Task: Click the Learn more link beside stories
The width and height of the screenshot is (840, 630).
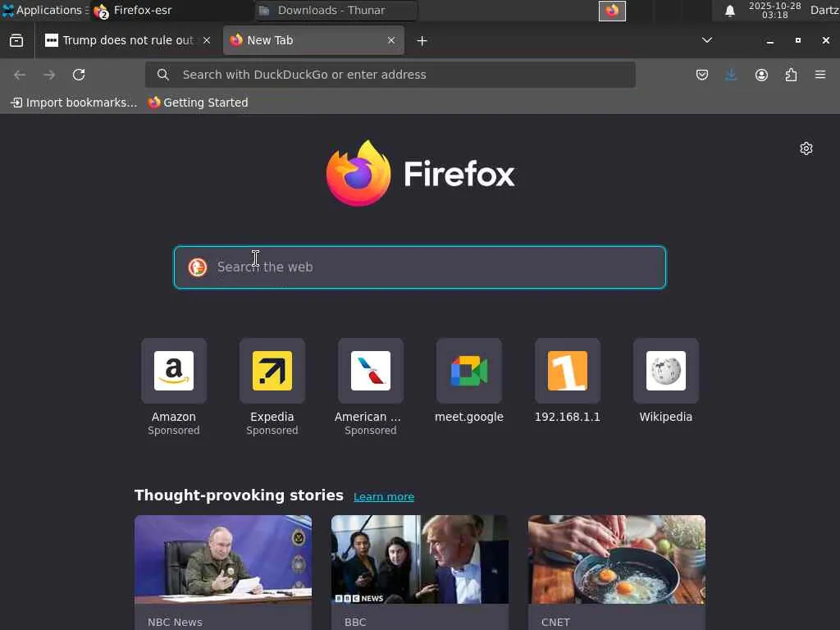Action: (x=384, y=496)
